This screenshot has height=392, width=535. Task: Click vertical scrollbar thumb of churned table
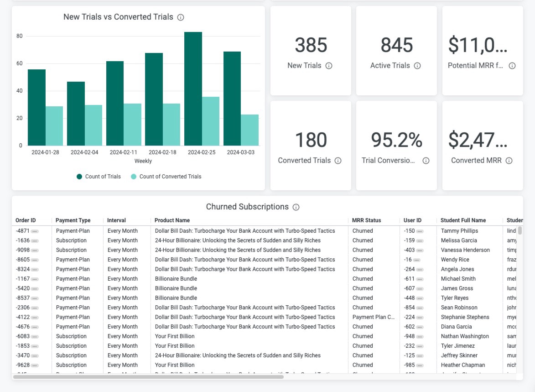519,230
